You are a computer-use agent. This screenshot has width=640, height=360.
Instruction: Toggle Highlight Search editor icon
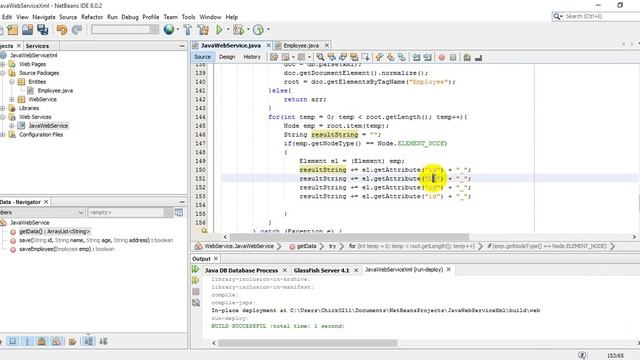(x=354, y=57)
